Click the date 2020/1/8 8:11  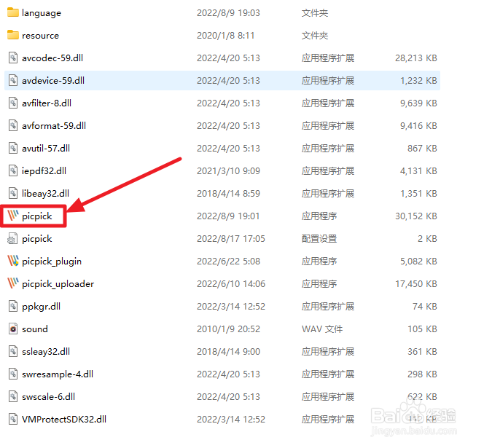(226, 35)
